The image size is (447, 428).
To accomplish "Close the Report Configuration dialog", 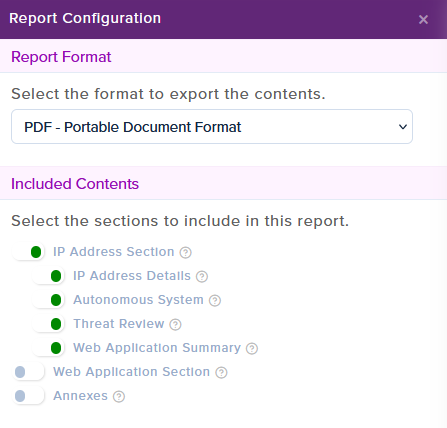I will 423,20.
